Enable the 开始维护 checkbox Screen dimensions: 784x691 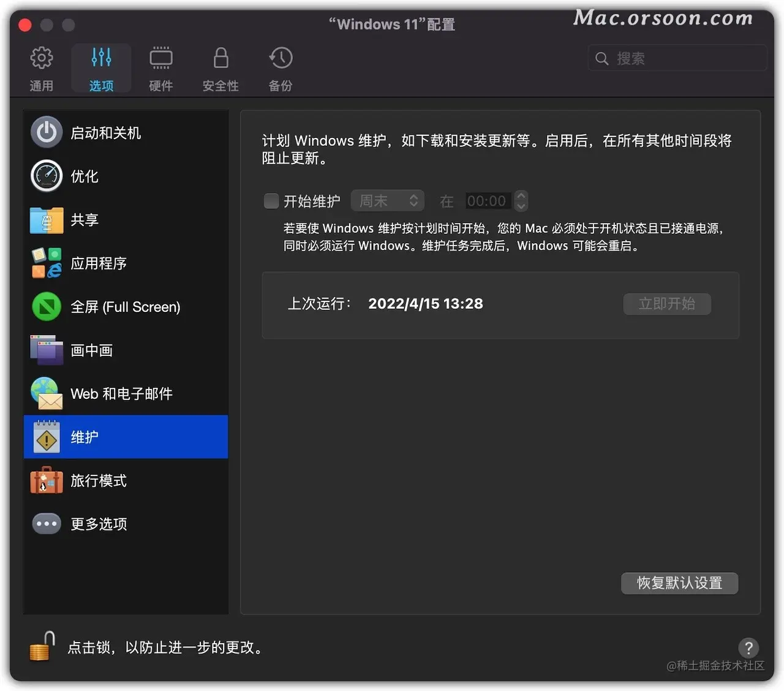tap(271, 201)
